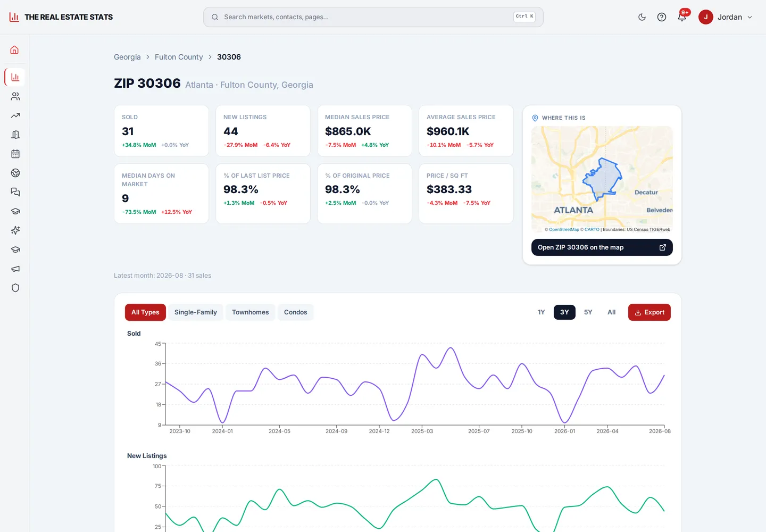The height and width of the screenshot is (532, 766).
Task: Click the Median Days on Market value 9
Action: 126,198
